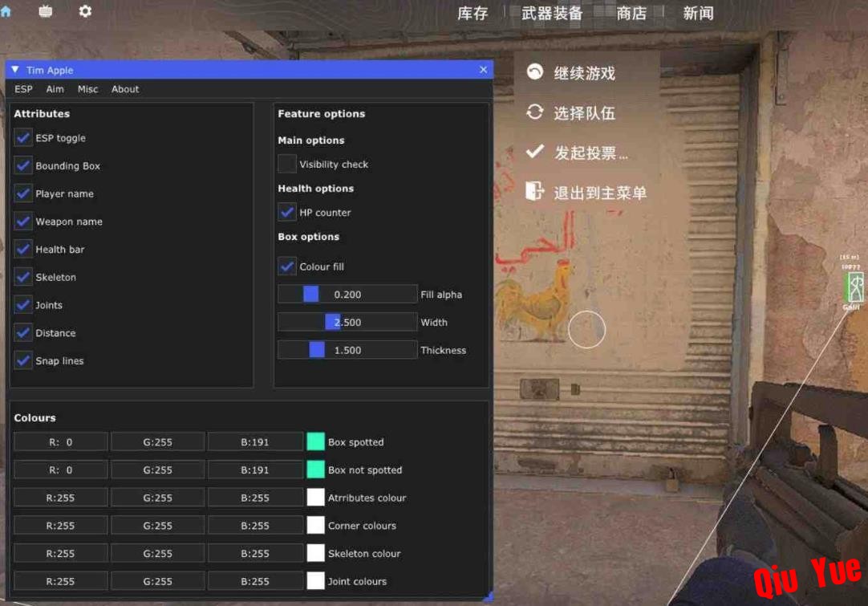Image resolution: width=868 pixels, height=606 pixels.
Task: Click the exit to main menu icon
Action: [535, 191]
